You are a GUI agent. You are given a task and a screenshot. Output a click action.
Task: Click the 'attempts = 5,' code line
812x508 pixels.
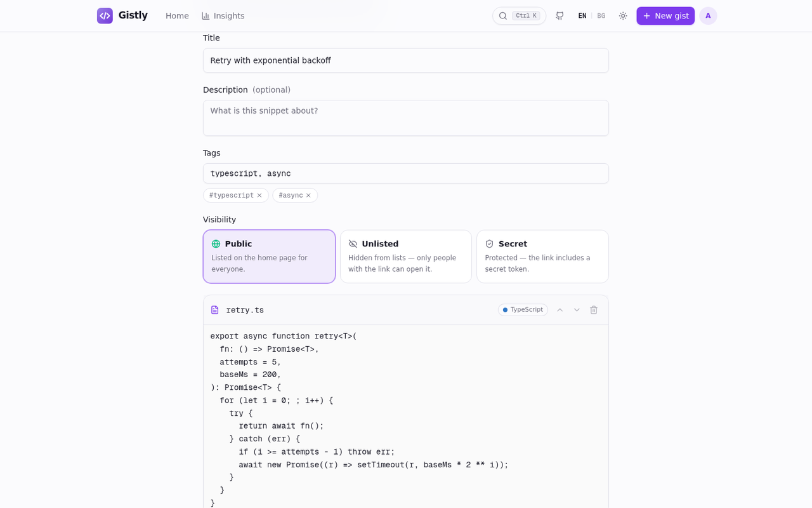(x=251, y=362)
